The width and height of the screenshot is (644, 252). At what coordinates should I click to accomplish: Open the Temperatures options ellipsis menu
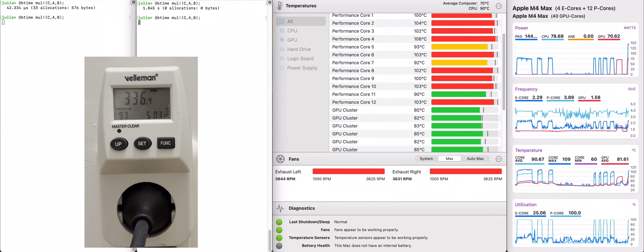[x=498, y=6]
